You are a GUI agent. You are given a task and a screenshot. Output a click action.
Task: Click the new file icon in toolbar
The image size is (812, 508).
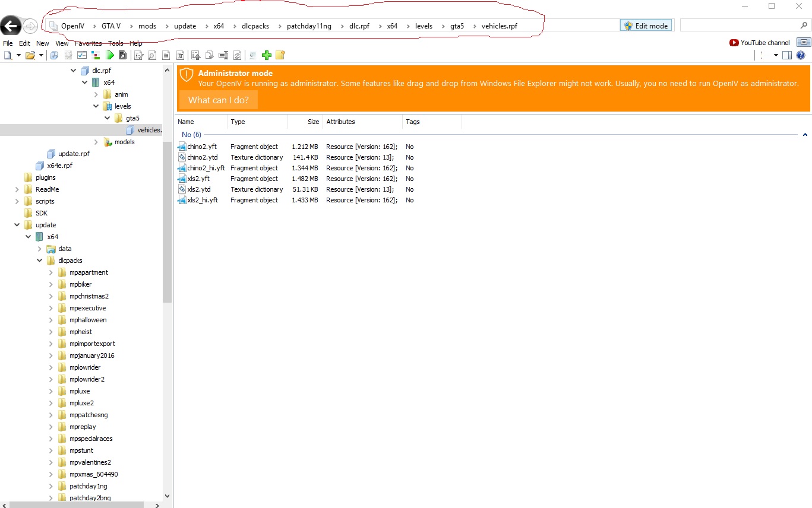pyautogui.click(x=8, y=55)
